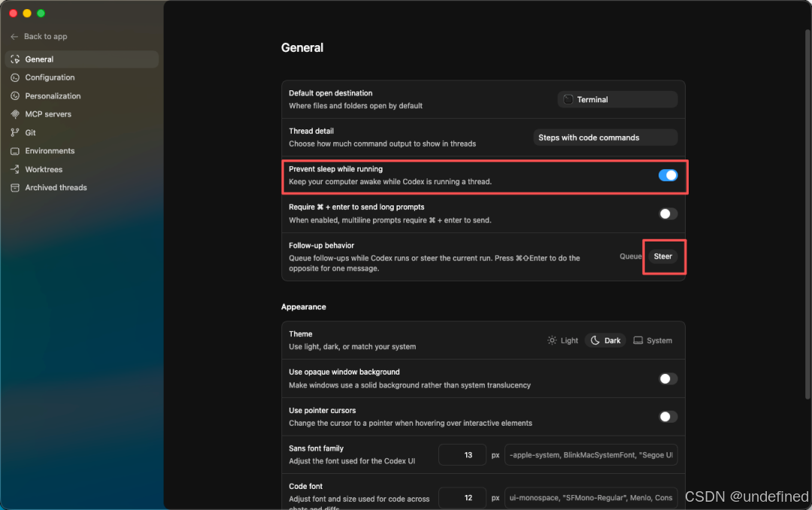
Task: Choose the Dark theme label
Action: 612,341
